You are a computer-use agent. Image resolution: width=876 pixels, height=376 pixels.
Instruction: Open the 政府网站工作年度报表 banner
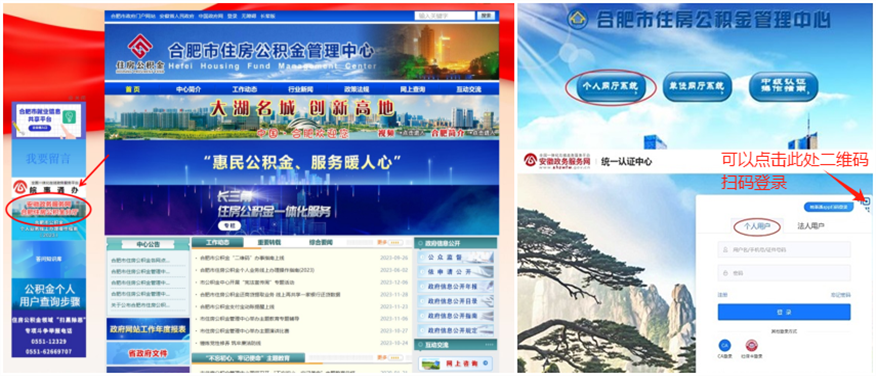(x=147, y=329)
